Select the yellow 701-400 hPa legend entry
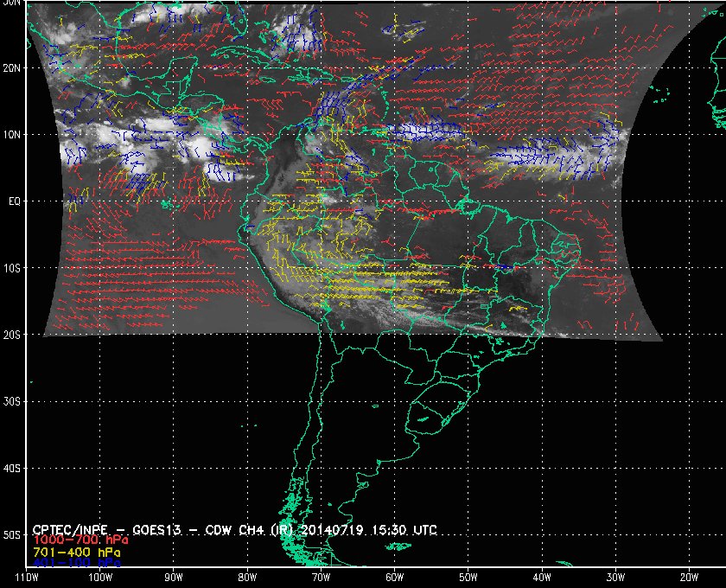 click(77, 553)
